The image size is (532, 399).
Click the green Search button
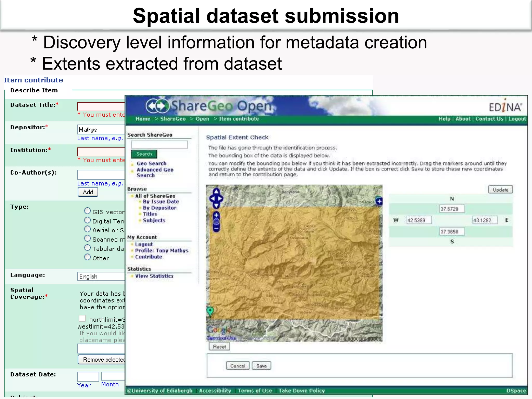click(144, 154)
